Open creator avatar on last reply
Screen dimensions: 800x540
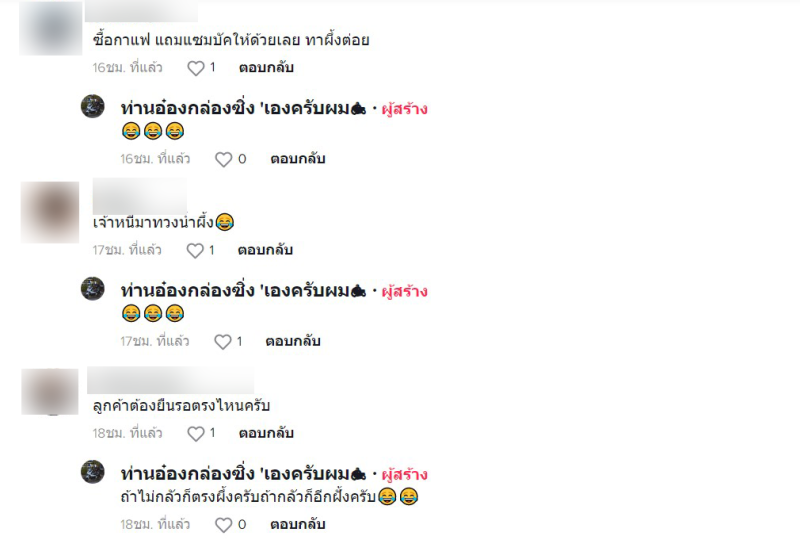point(93,472)
